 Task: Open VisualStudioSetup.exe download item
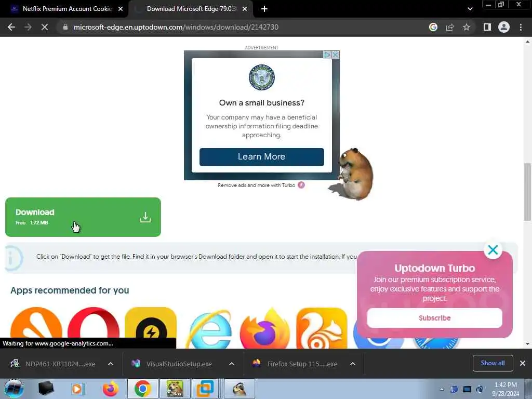click(173, 364)
